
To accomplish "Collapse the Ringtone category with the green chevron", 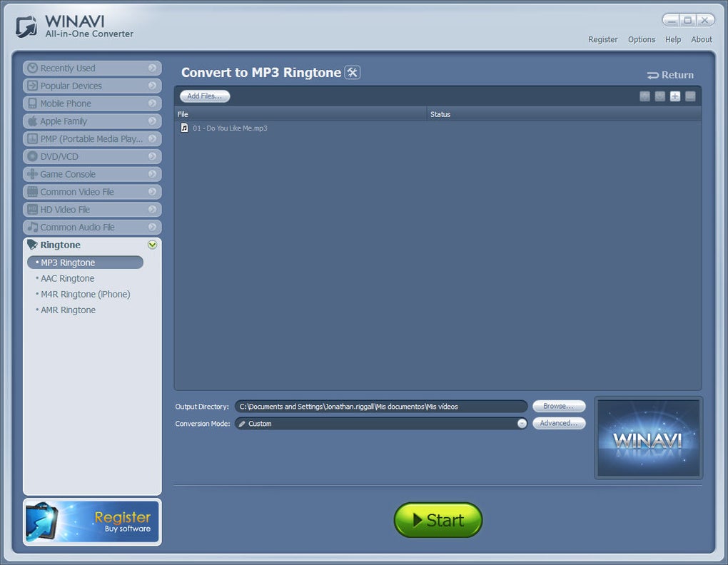I will pos(152,245).
